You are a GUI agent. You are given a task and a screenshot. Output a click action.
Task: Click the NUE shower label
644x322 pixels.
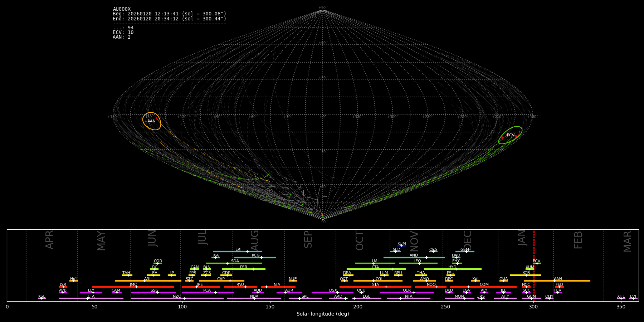click(x=293, y=279)
